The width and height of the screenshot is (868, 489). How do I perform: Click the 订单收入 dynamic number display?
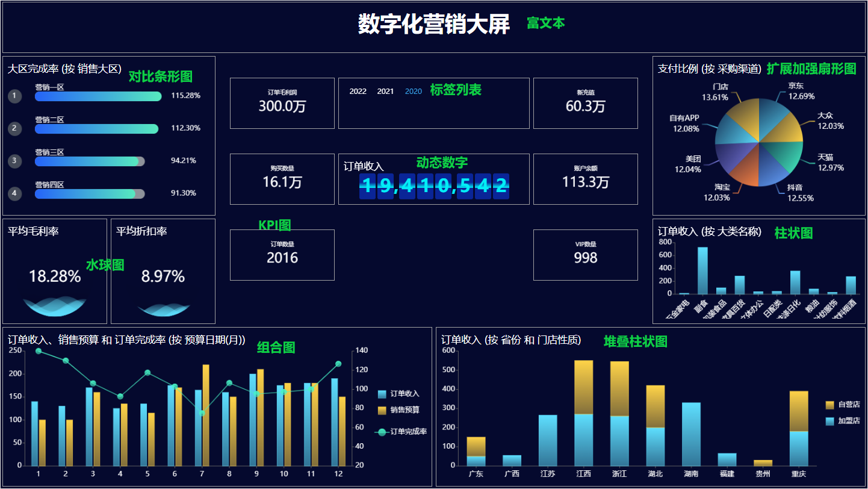click(x=434, y=186)
